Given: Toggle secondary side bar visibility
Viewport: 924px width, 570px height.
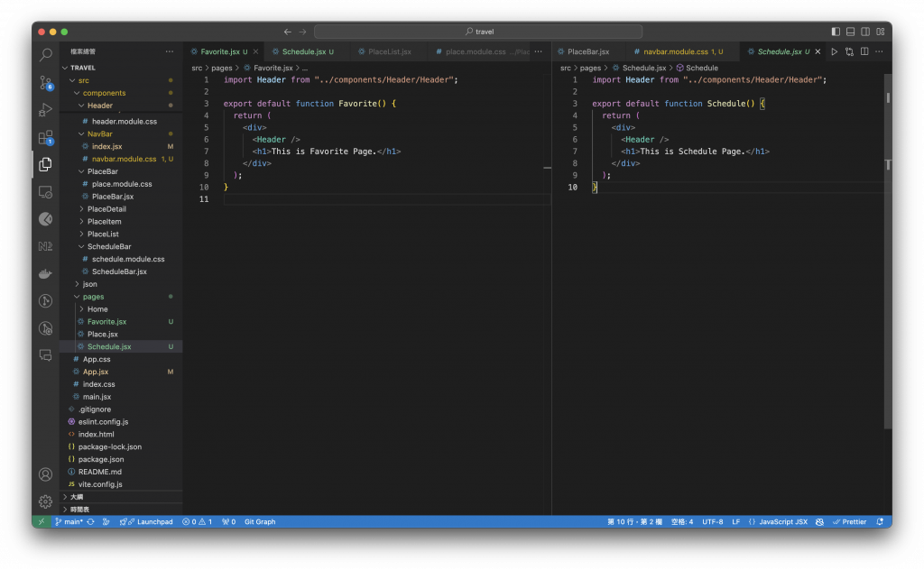Looking at the screenshot, I should (x=865, y=32).
